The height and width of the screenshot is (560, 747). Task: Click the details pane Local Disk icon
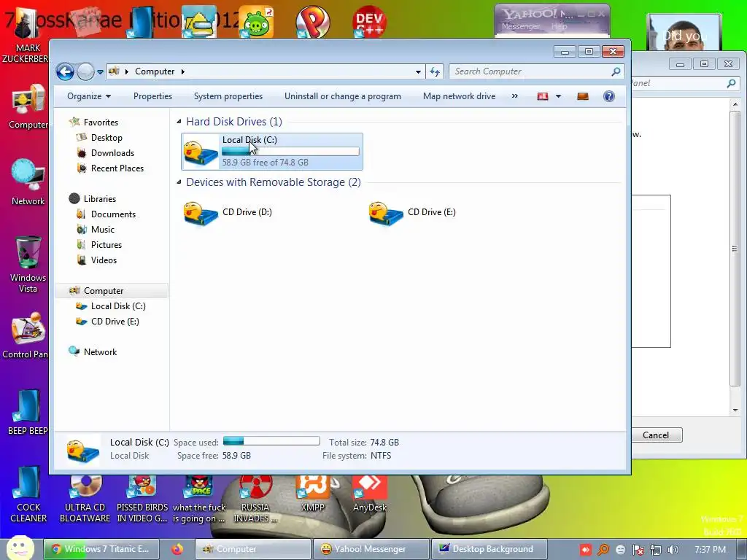click(x=83, y=450)
